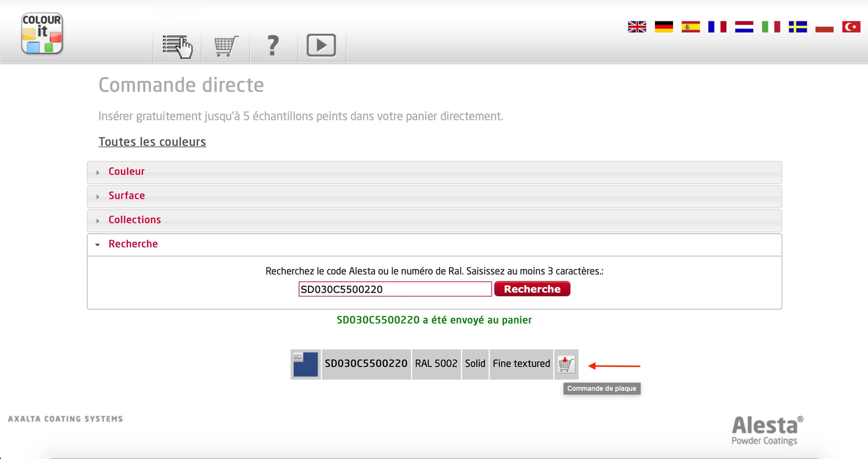Collapse the Recherche section
868x459 pixels.
pos(133,244)
